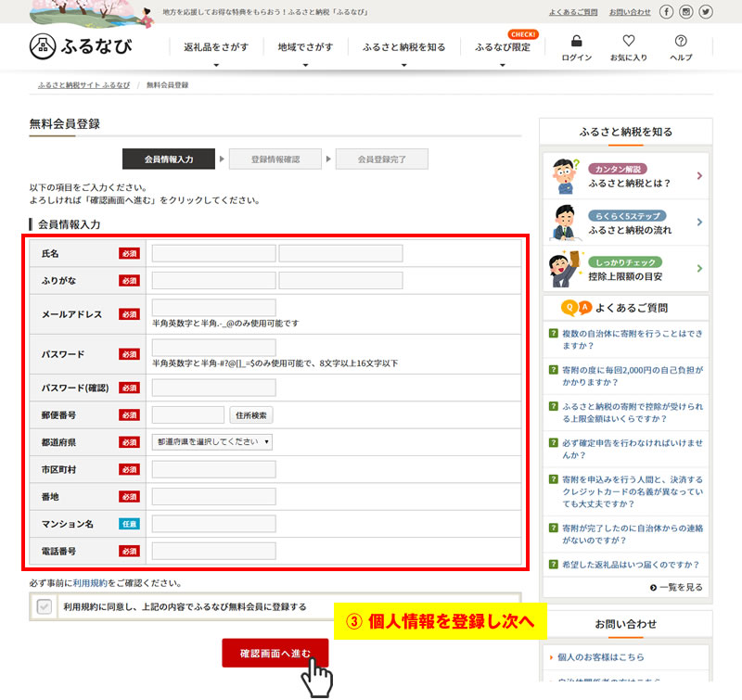Focus the first ふりがな input field

tap(214, 281)
